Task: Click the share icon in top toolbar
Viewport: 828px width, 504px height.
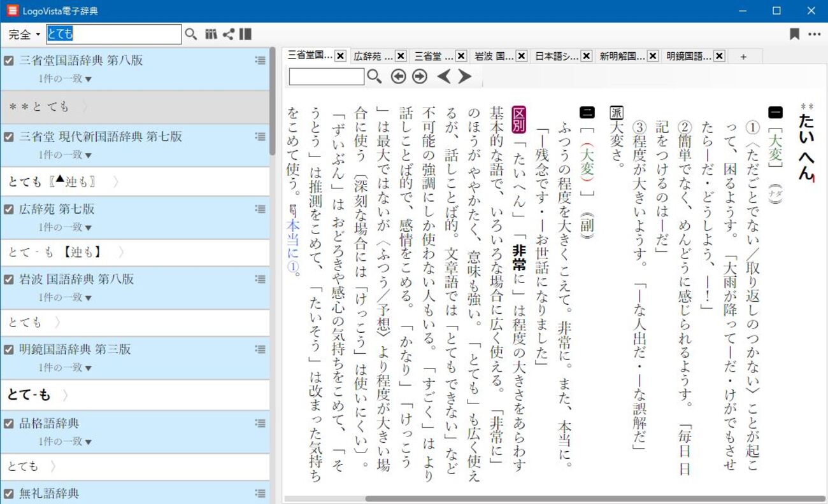Action: click(x=229, y=34)
